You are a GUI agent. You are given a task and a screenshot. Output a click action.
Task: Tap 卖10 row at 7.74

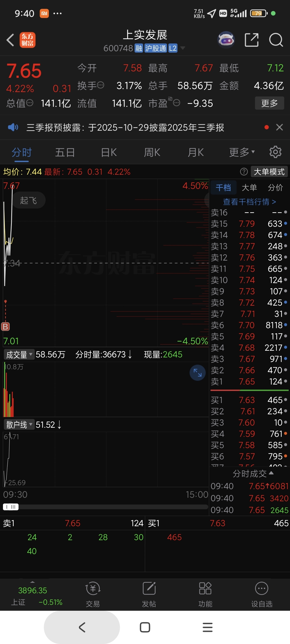[249, 280]
